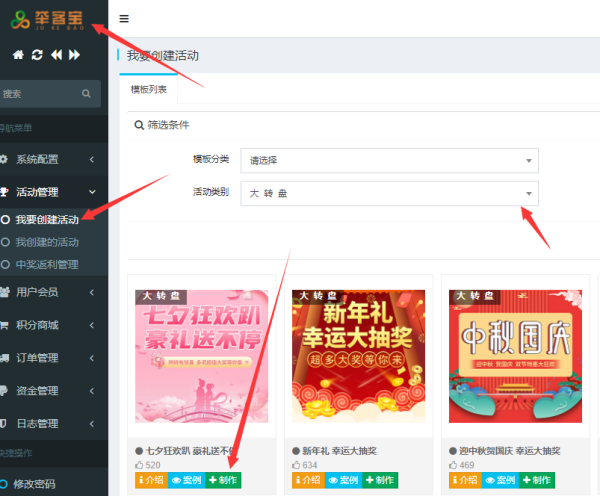Click thumbs-up icon under 新年礼 card

tap(296, 465)
